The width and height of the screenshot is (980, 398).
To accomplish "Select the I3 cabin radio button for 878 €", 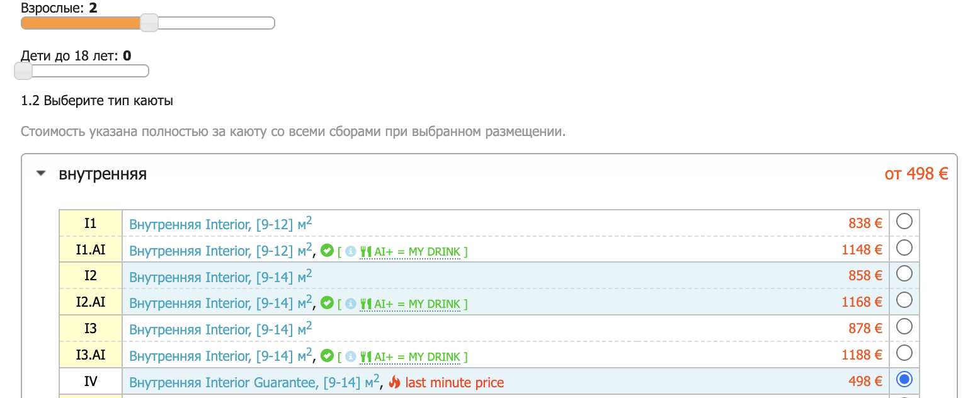I will [x=904, y=326].
